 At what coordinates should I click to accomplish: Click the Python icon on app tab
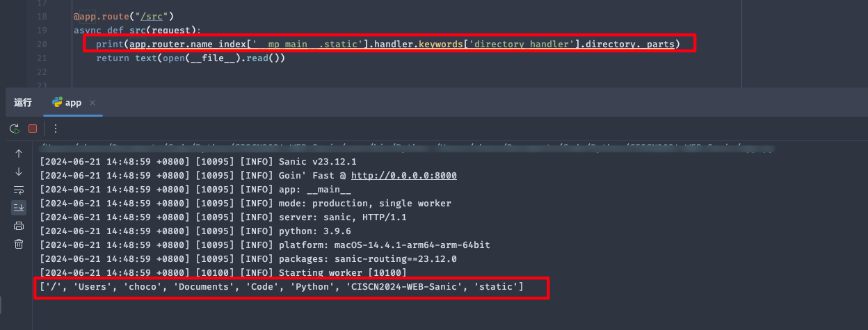point(58,103)
